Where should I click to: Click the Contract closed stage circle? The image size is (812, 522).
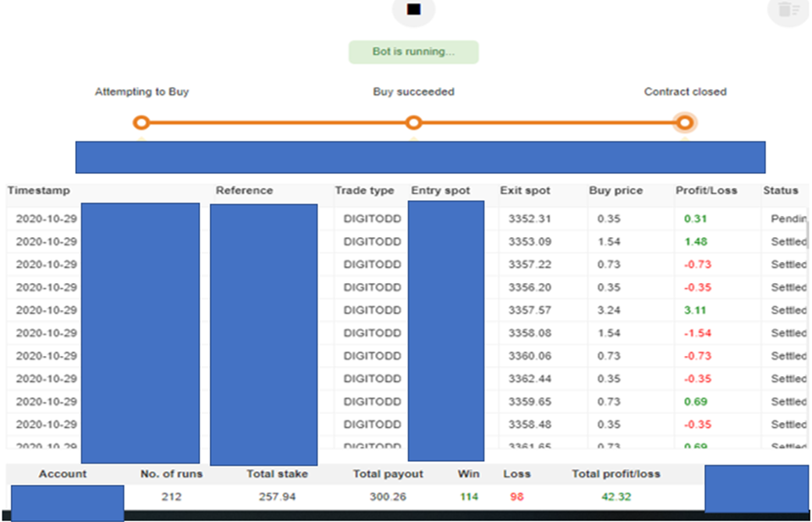[x=685, y=122]
